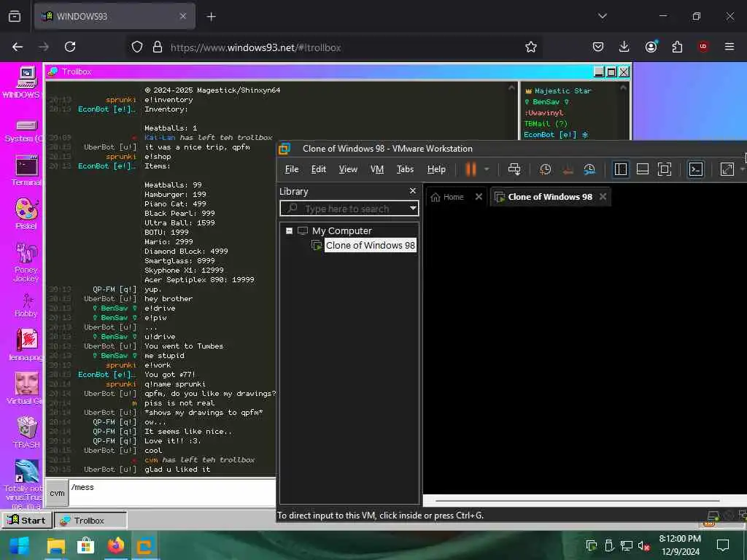Open the Edit menu in VMware Workstation
Screen dimensions: 747x560
pos(318,169)
